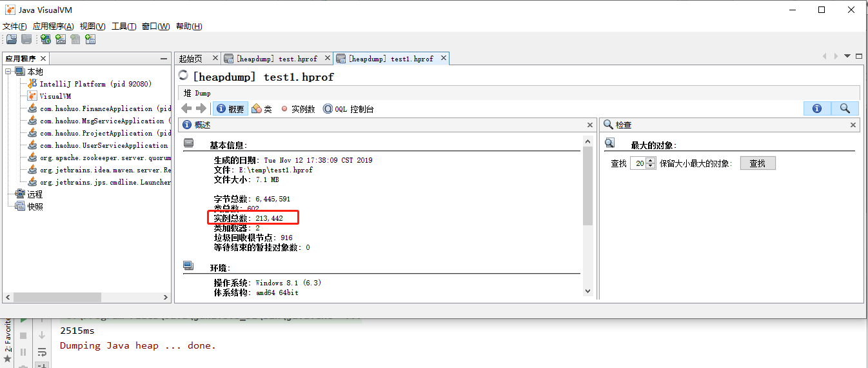Screen dimensions: 868x368
Task: Maximize the editor tab area
Action: click(859, 56)
